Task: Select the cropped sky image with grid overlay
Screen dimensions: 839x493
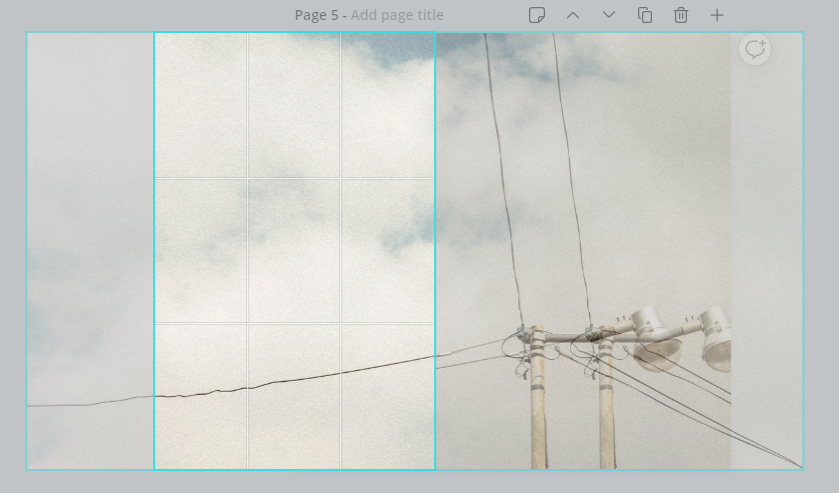Action: pyautogui.click(x=294, y=251)
